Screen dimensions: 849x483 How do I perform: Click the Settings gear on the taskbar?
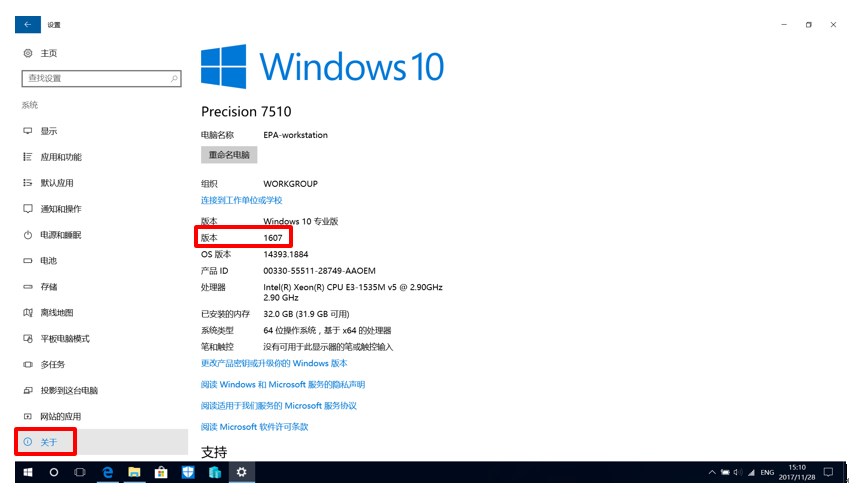pos(241,472)
